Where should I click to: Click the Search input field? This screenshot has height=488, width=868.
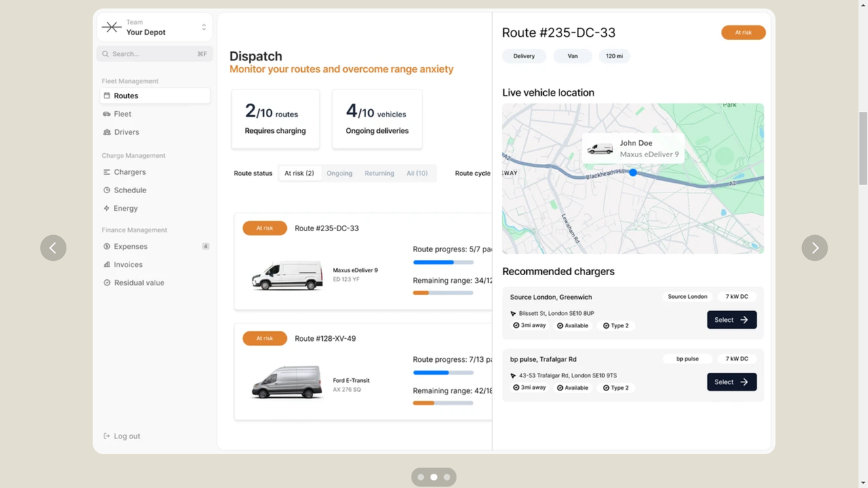(x=155, y=54)
